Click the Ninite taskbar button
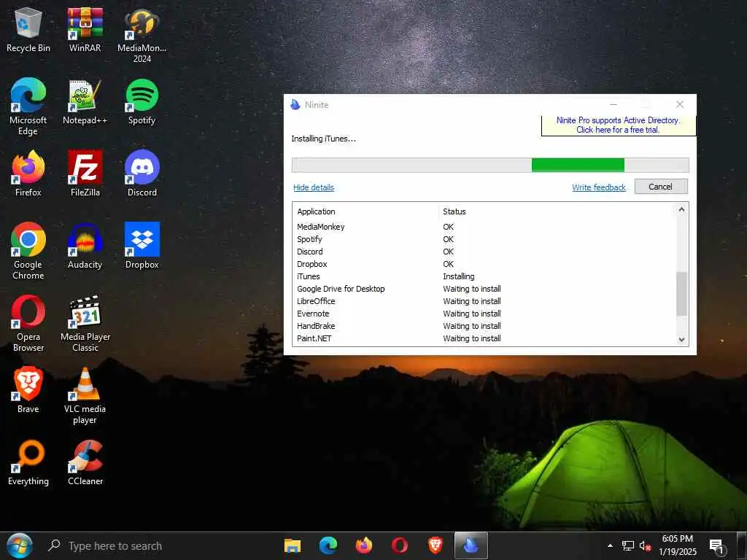Screen dimensions: 747x560 point(471,545)
